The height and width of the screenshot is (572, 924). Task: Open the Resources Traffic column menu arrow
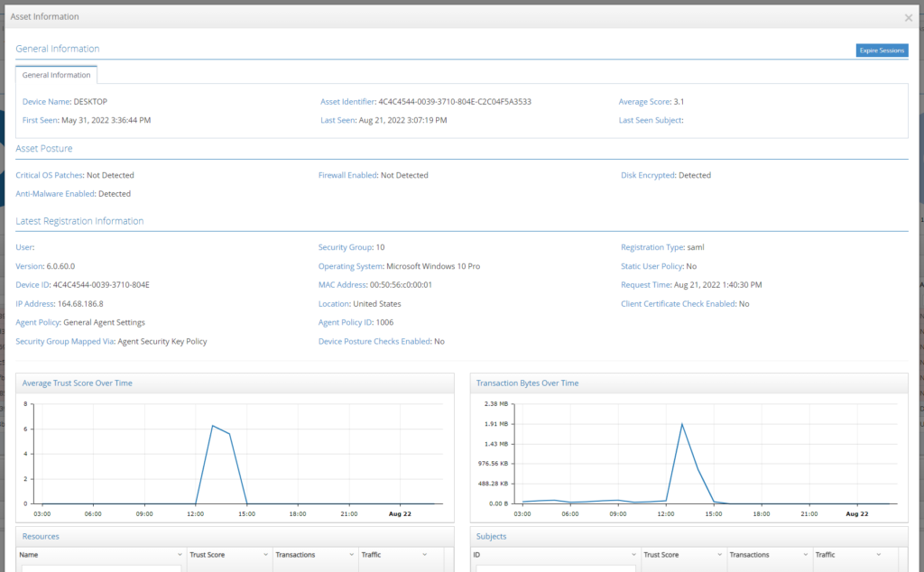424,554
